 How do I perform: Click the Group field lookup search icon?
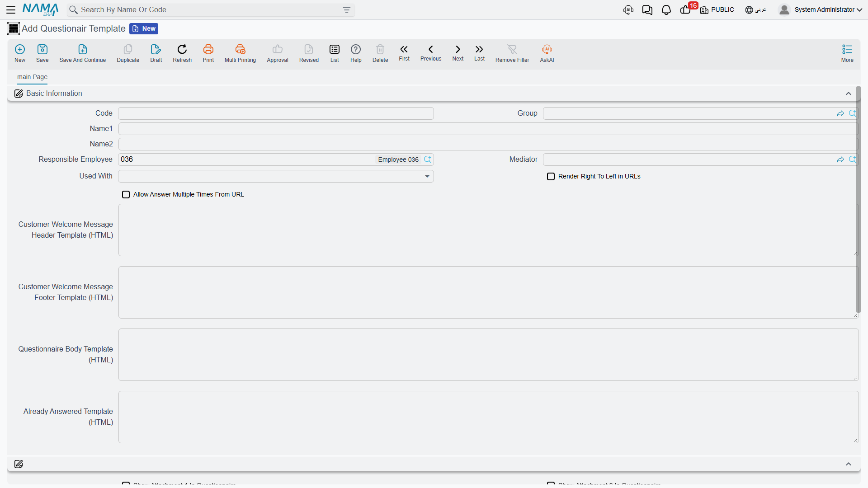(853, 113)
